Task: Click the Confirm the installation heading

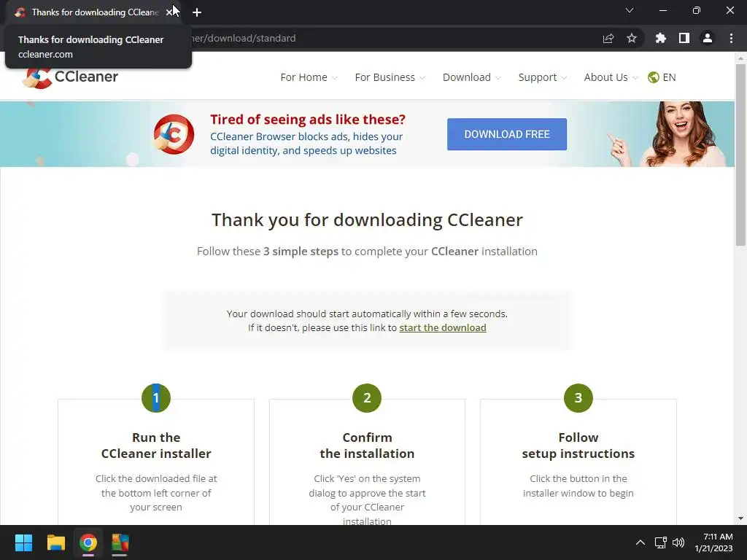Action: 367,446
